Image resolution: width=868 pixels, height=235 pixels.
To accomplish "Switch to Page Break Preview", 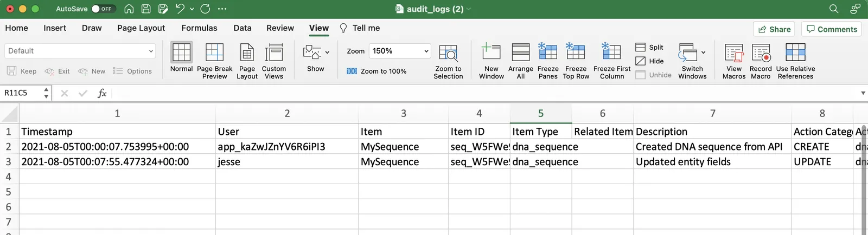I will (x=214, y=61).
